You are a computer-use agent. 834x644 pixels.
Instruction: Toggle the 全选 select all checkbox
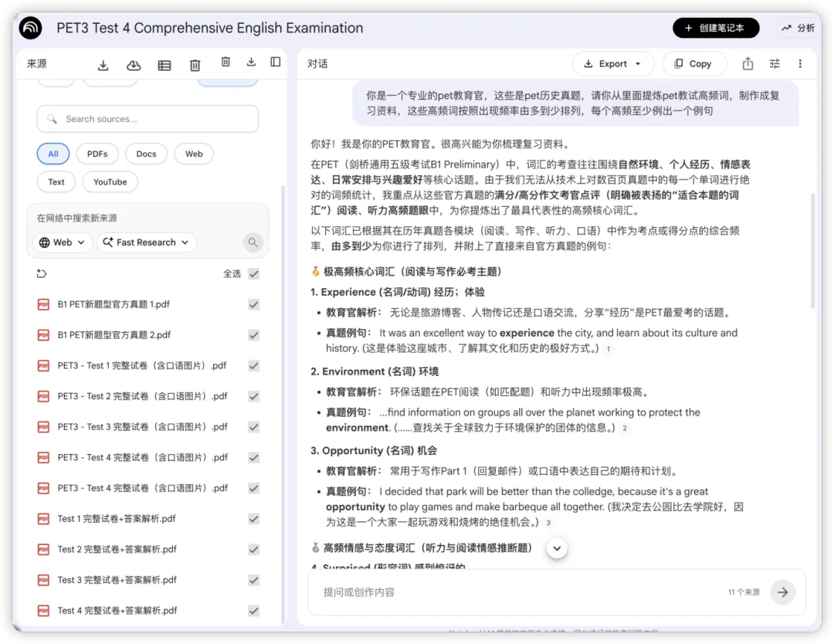tap(254, 274)
